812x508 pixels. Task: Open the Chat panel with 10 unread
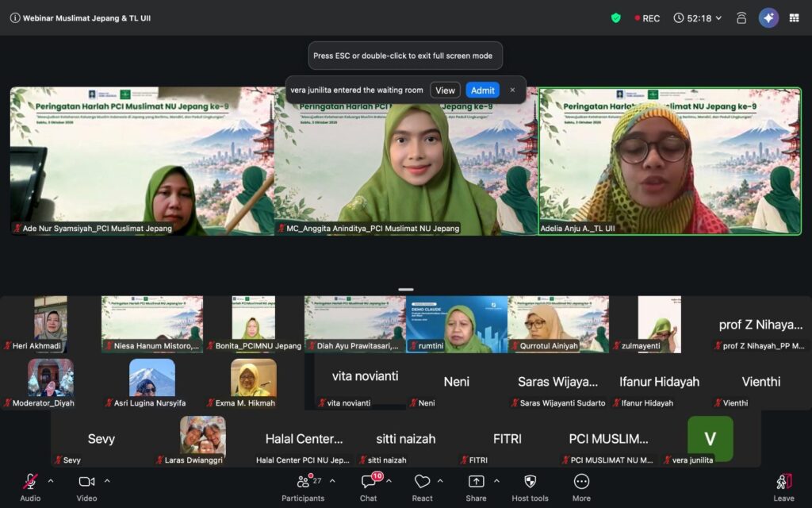[x=369, y=487]
